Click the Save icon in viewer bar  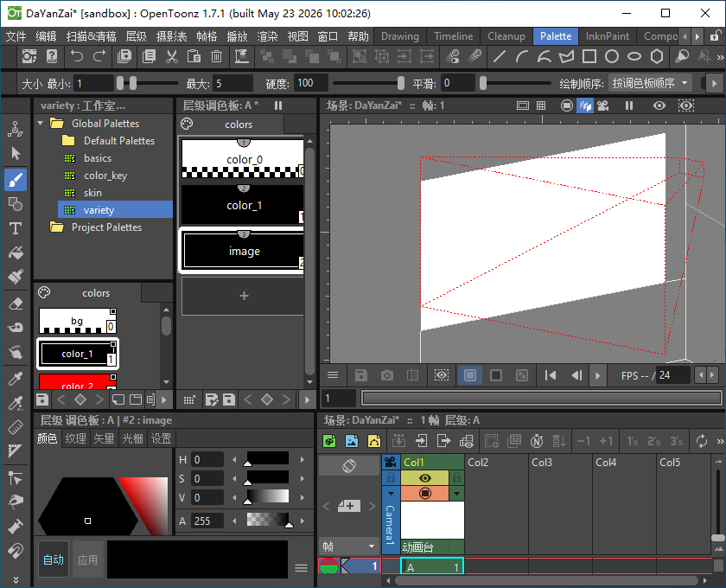coord(361,375)
